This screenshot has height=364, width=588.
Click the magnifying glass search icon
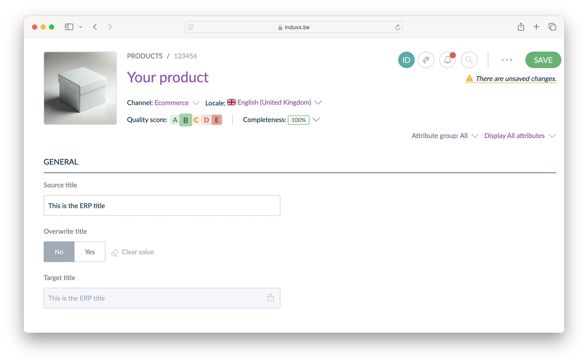click(x=469, y=60)
